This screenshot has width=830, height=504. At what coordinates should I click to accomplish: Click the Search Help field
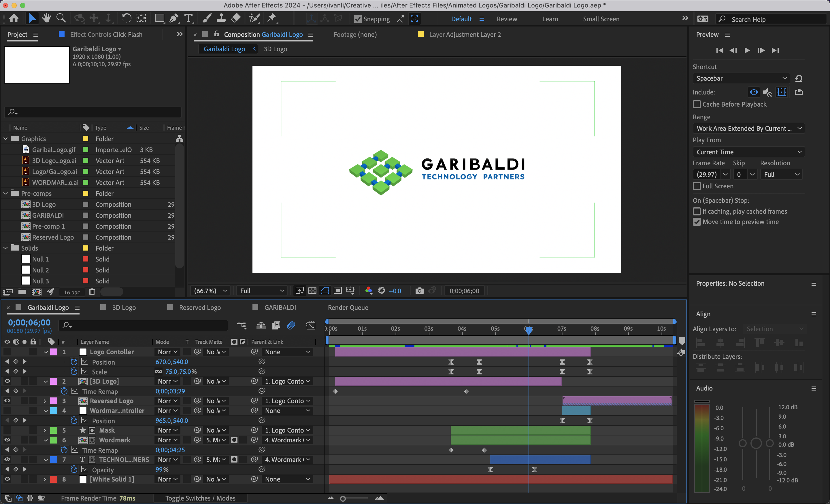point(771,19)
